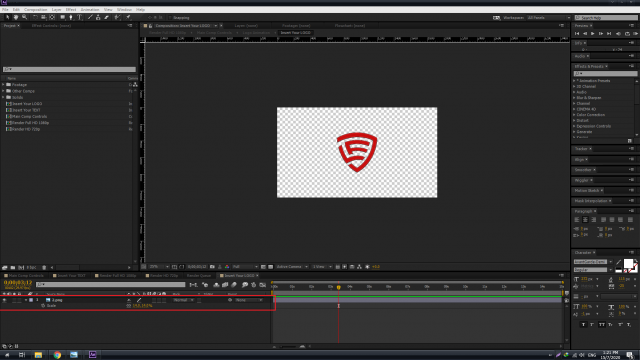640x360 pixels.
Task: Open the Active Camera dropdown
Action: (x=292, y=267)
